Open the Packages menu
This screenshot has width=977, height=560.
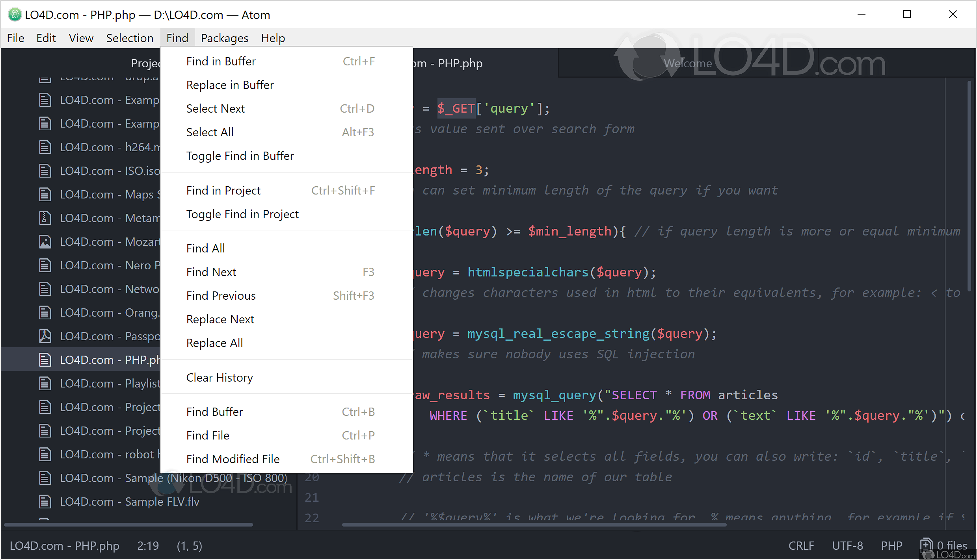coord(224,38)
